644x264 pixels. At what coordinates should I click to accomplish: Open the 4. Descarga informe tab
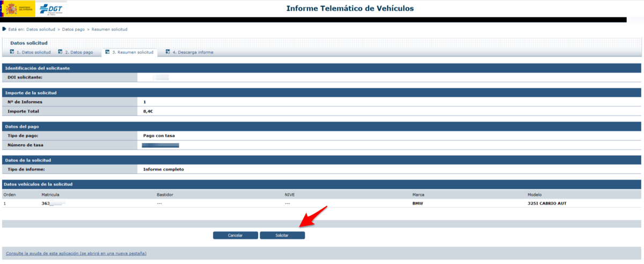coord(193,52)
